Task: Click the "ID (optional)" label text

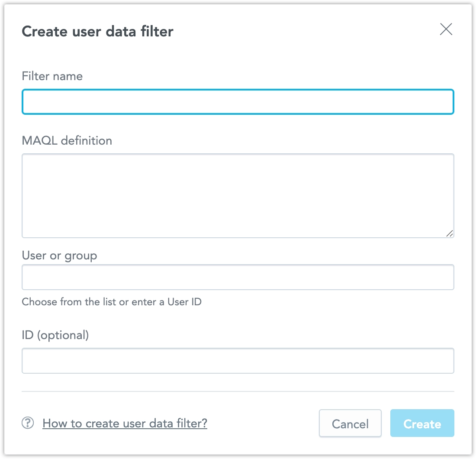Action: coord(55,335)
